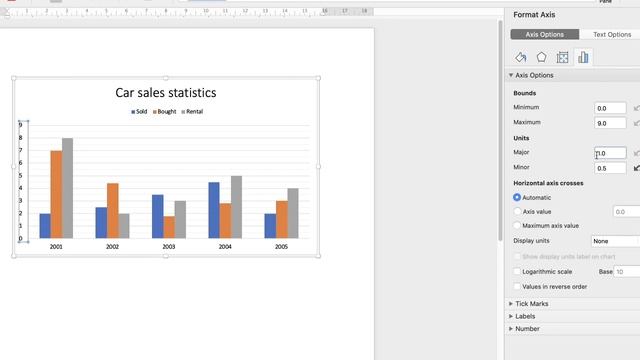Collapse the Axis Options section

pyautogui.click(x=511, y=75)
